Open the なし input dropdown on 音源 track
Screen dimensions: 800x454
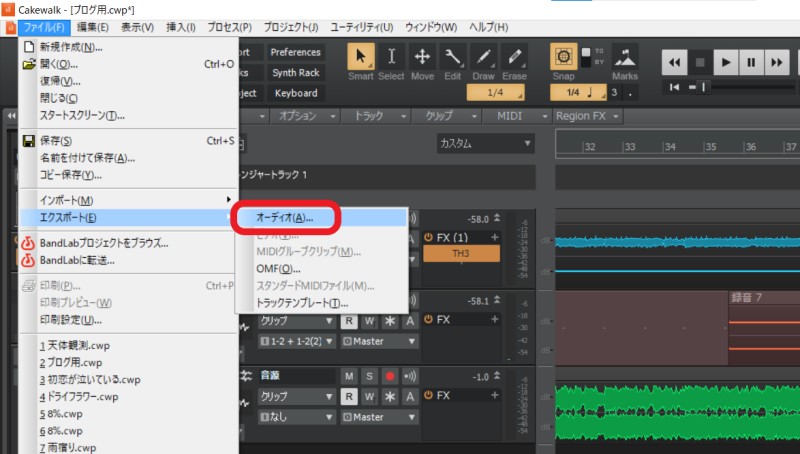pyautogui.click(x=296, y=417)
